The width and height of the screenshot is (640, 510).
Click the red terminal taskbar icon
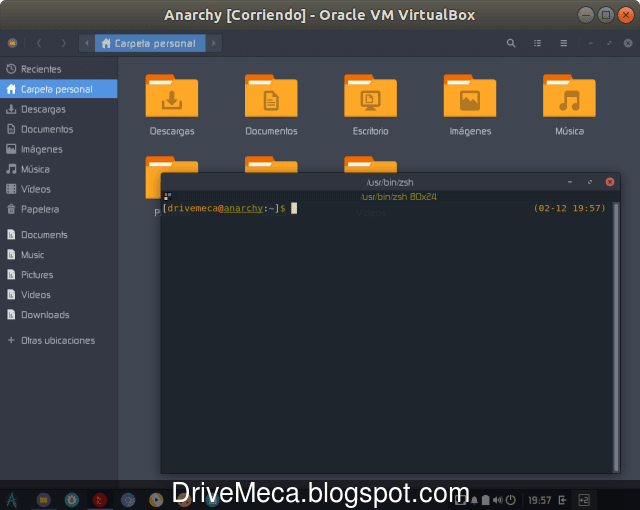pos(100,499)
